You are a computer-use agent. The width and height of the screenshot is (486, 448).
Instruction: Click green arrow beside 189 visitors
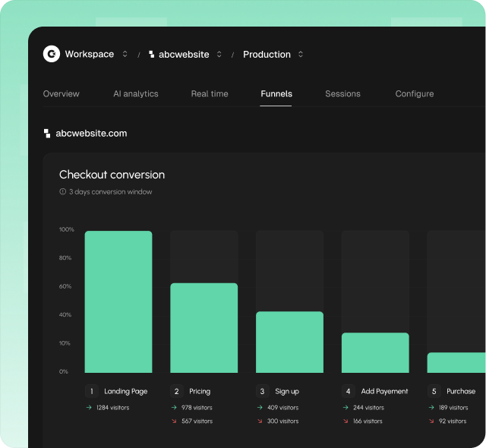[431, 408]
